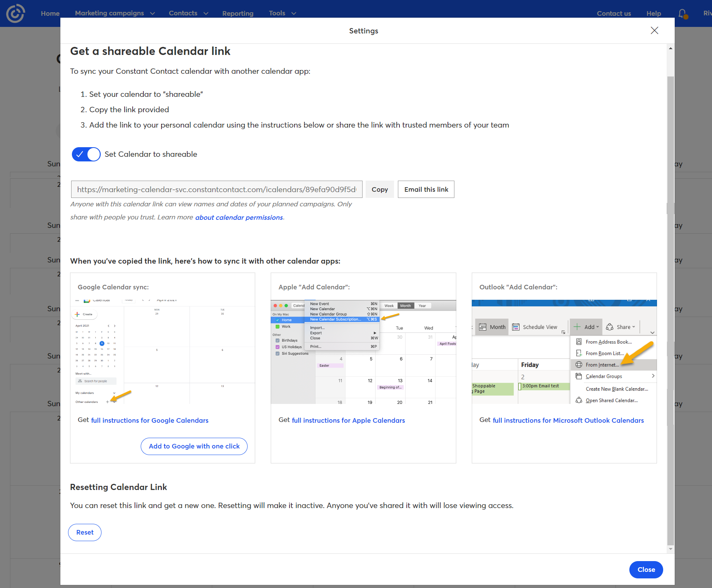Copy the calendar link
The height and width of the screenshot is (588, 712).
(x=379, y=189)
